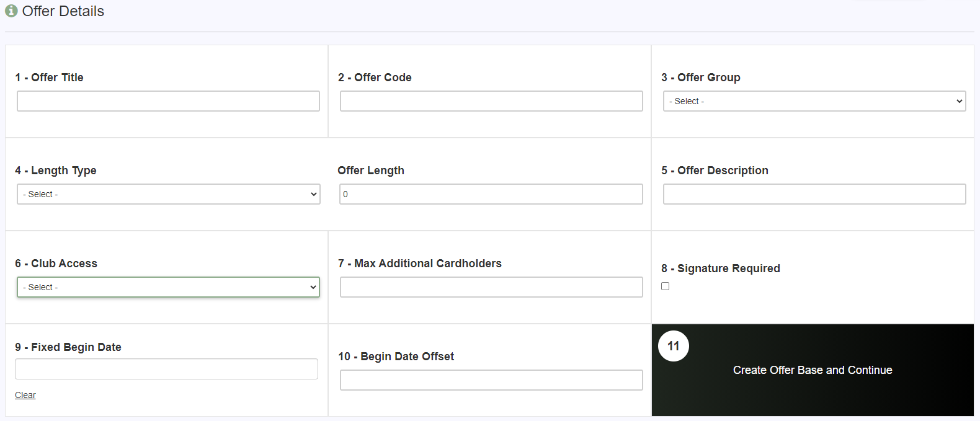Click the Clear link under Fixed Begin Date
Screen dimensions: 980x421
pos(25,395)
